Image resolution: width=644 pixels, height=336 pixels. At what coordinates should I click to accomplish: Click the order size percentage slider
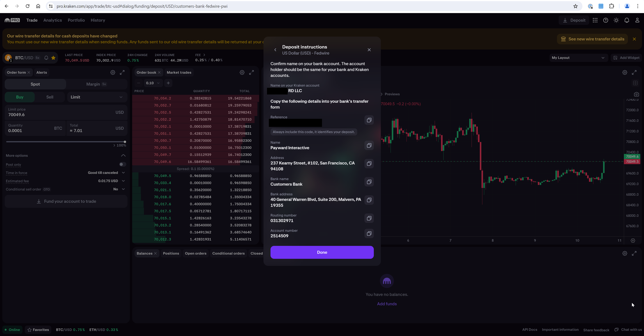66,142
